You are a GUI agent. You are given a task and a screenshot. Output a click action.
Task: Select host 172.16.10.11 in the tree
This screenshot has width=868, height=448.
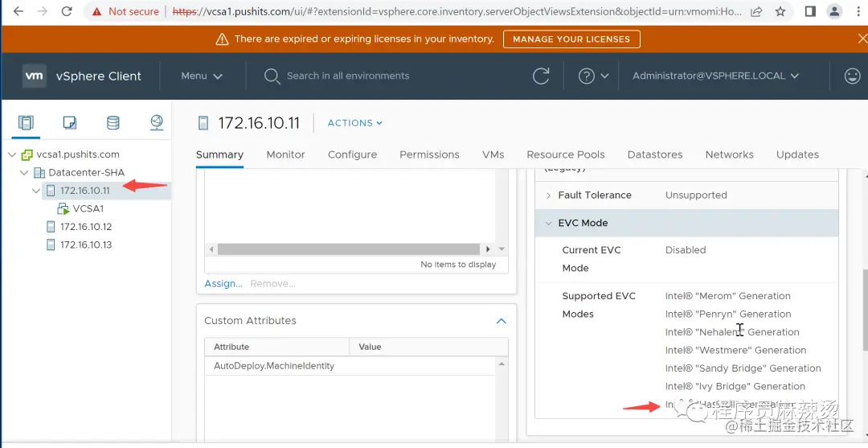pos(84,191)
